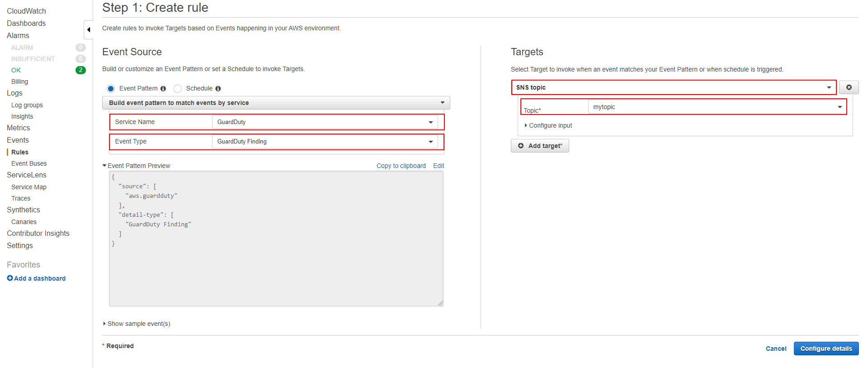Open the Topic mytopic dropdown
Image resolution: width=868 pixels, height=368 pixels.
pos(717,107)
